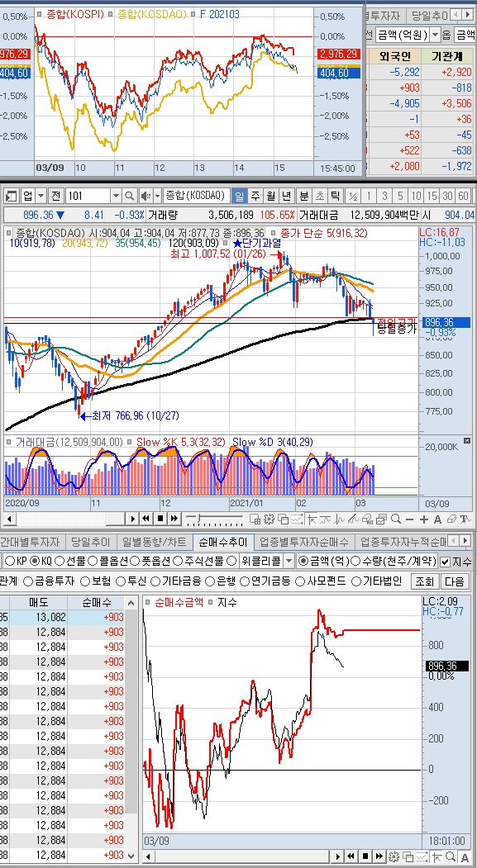Click the 101 code input field
Viewport: 477px width, 868px height.
(88, 196)
